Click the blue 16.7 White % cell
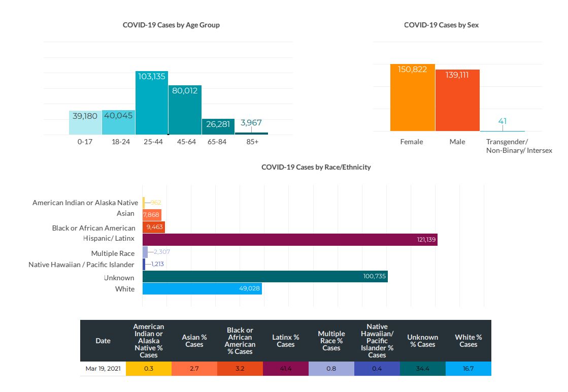The width and height of the screenshot is (568, 392). coord(468,369)
